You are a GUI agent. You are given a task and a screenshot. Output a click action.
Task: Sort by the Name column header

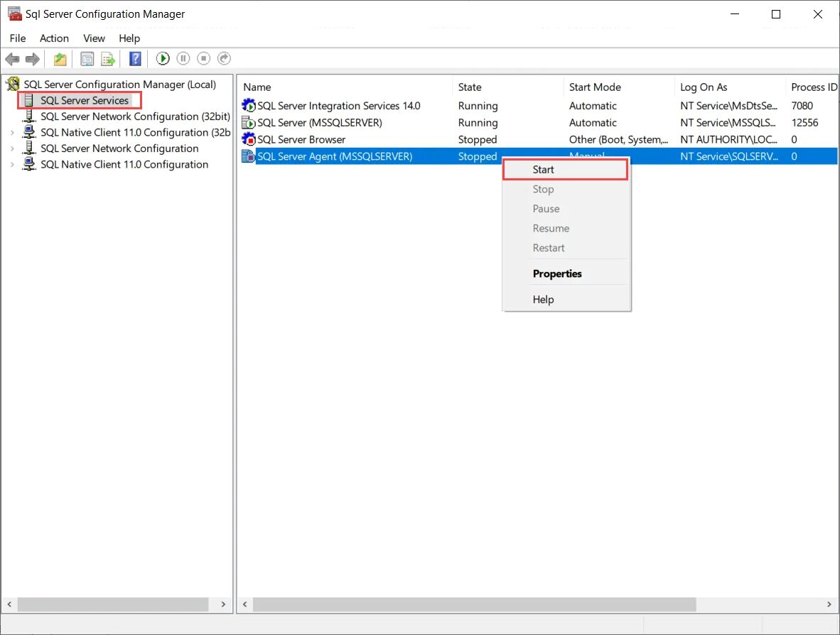coord(345,87)
